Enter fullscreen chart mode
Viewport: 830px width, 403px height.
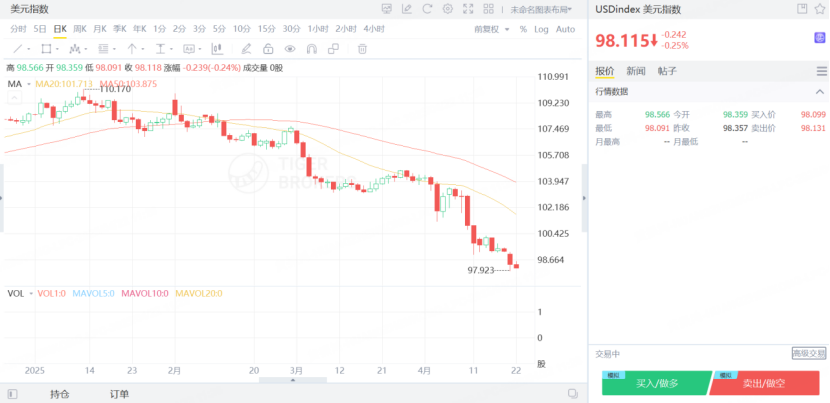468,9
